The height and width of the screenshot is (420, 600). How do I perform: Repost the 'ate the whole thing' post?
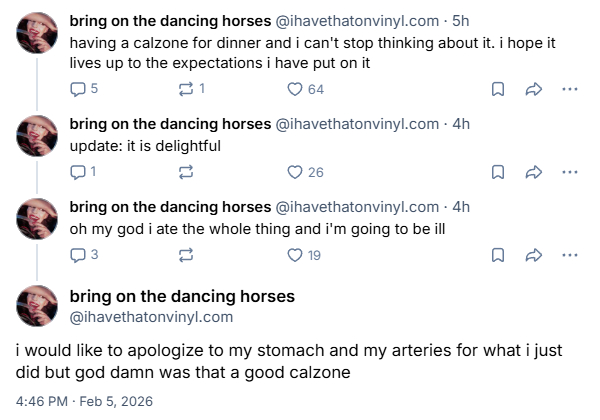[185, 255]
